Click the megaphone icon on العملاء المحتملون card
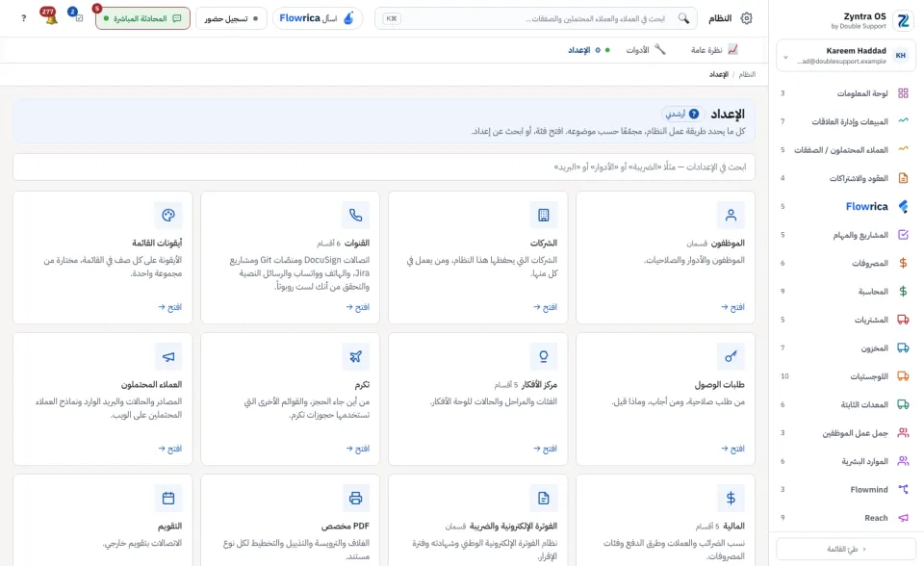 click(x=167, y=357)
